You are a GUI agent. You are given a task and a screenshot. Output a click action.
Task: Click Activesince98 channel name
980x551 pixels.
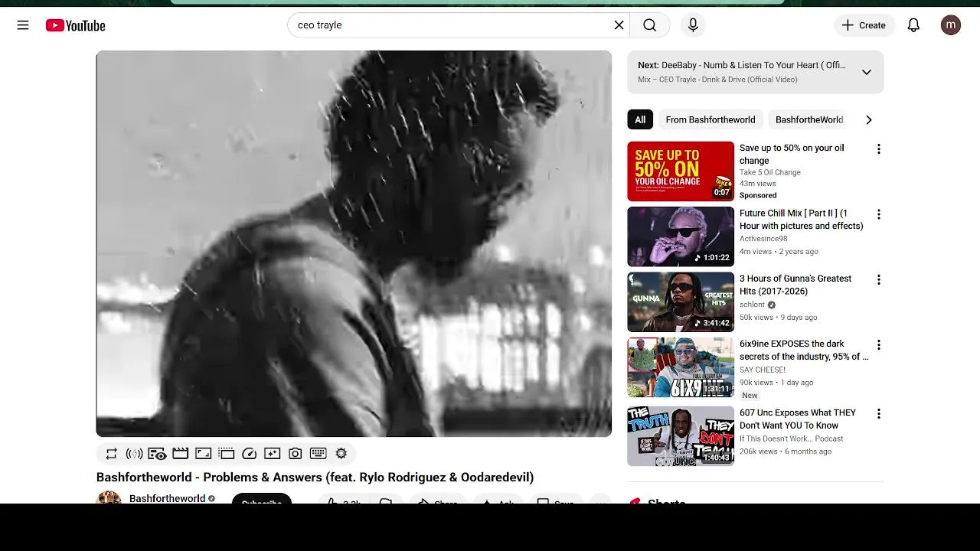[763, 239]
